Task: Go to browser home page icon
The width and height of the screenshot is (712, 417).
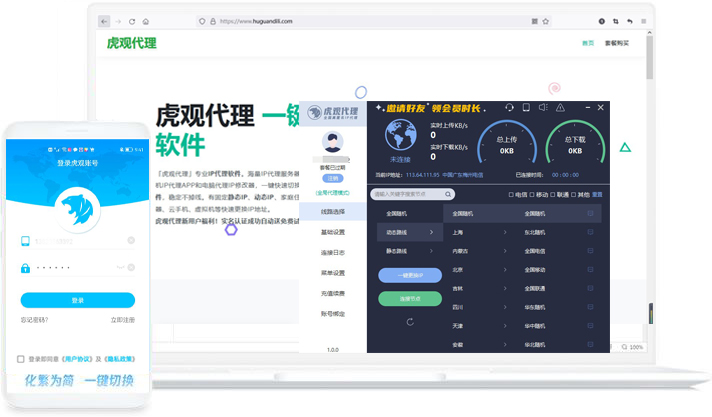Action: (146, 21)
